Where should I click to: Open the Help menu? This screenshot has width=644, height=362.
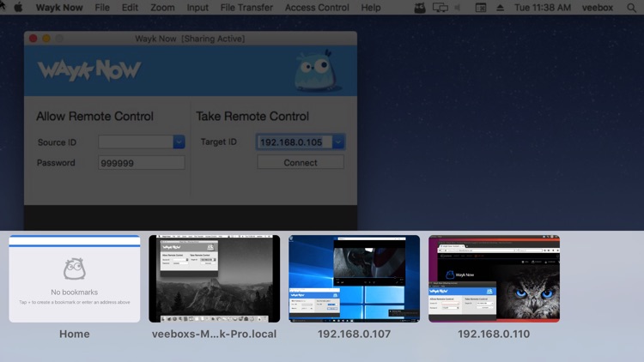coord(370,8)
